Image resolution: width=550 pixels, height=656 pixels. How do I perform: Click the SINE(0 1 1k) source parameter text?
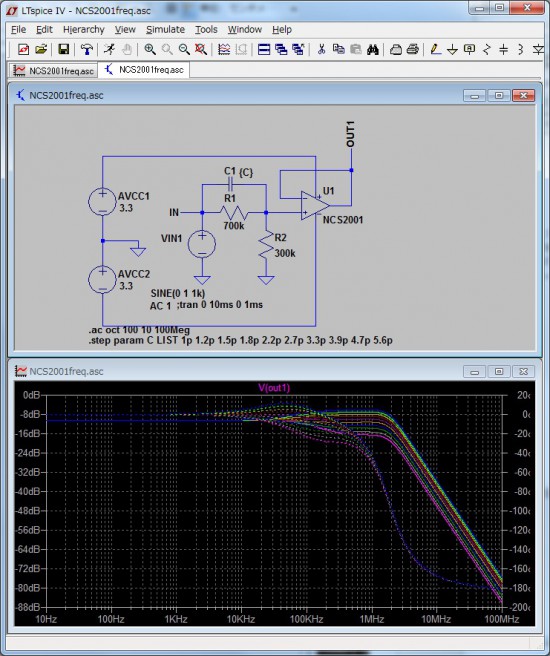pos(178,293)
